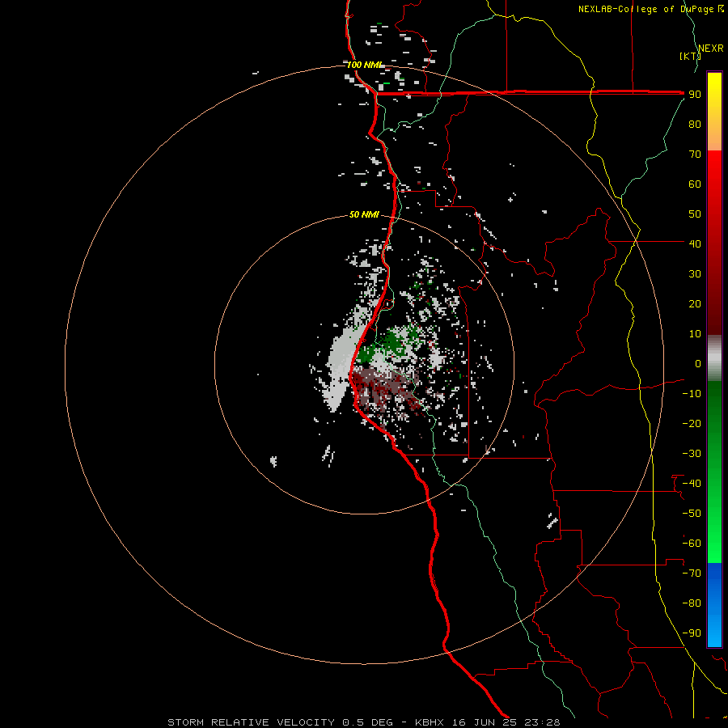Image resolution: width=728 pixels, height=728 pixels.
Task: Click the 60 value on the velocity scale
Action: 695,184
